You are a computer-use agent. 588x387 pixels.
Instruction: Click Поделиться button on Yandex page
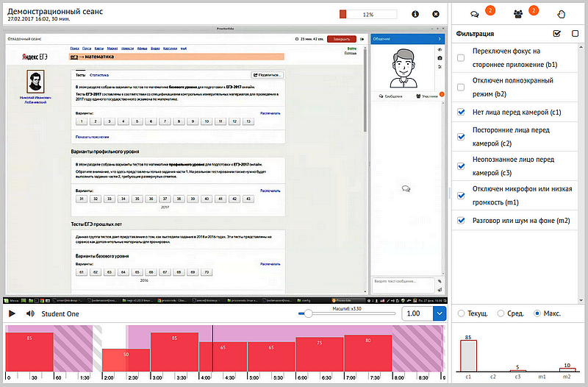[267, 75]
